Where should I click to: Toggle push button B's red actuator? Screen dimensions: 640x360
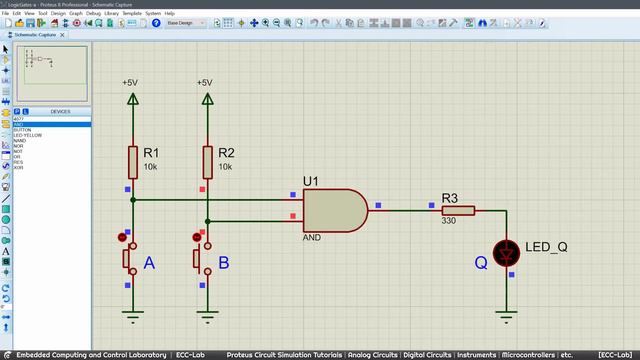(197, 237)
